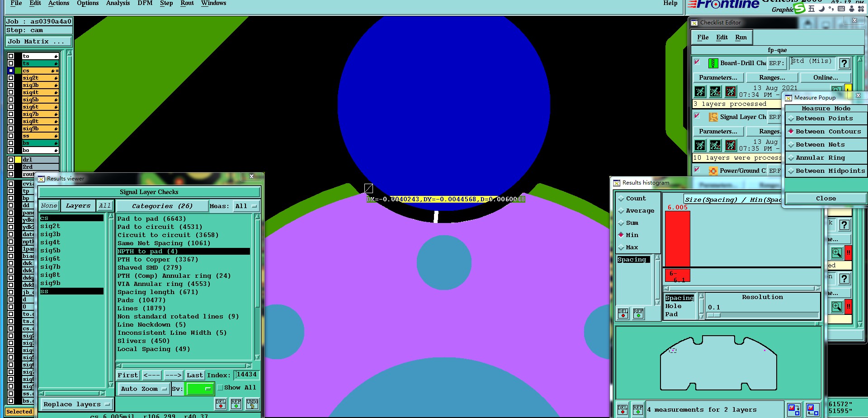Click the red 6.005 histogram bar
This screenshot has height=418, width=868.
pos(677,239)
